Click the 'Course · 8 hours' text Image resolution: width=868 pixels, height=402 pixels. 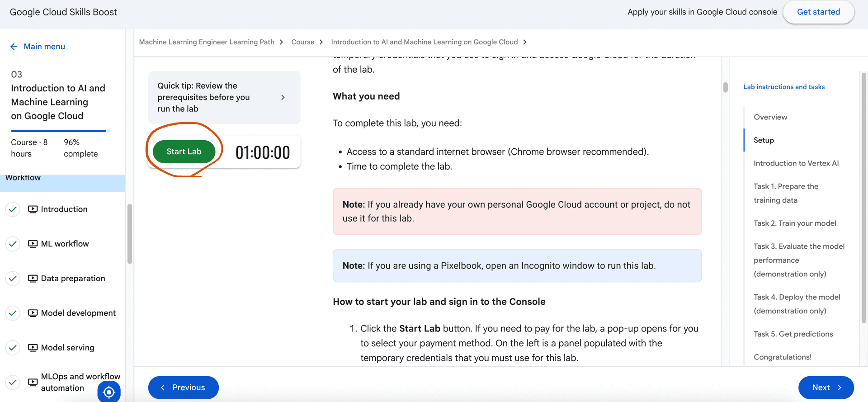click(x=29, y=148)
